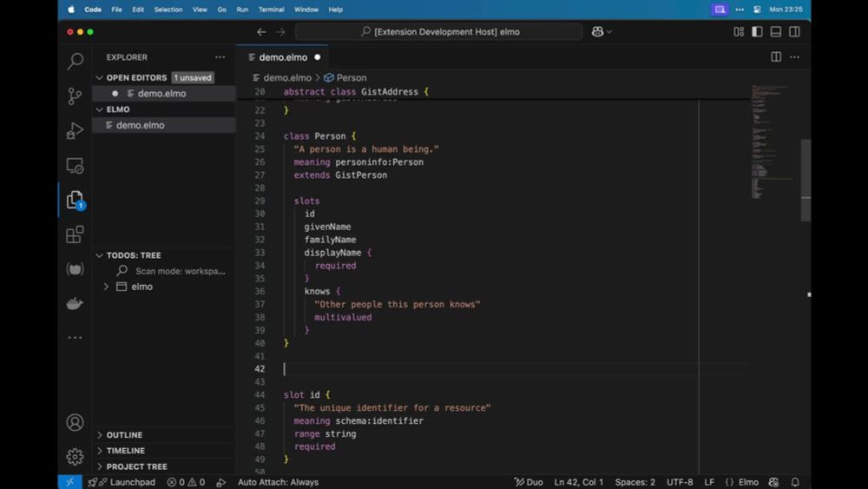Screen dimensions: 868x489
Task: Open Terminal menu
Action: click(x=271, y=10)
